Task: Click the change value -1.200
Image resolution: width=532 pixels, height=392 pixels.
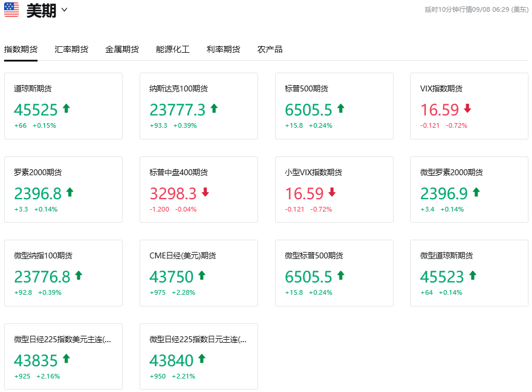Action: 160,209
